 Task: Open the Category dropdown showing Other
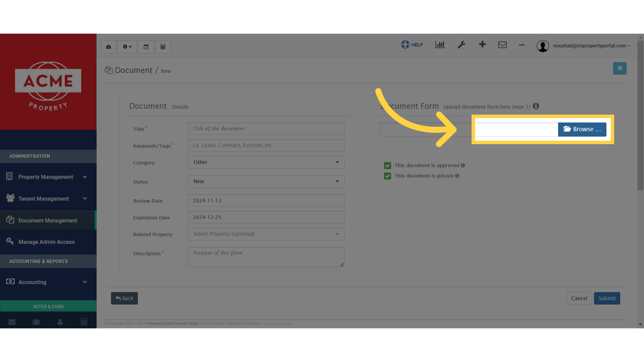click(266, 163)
